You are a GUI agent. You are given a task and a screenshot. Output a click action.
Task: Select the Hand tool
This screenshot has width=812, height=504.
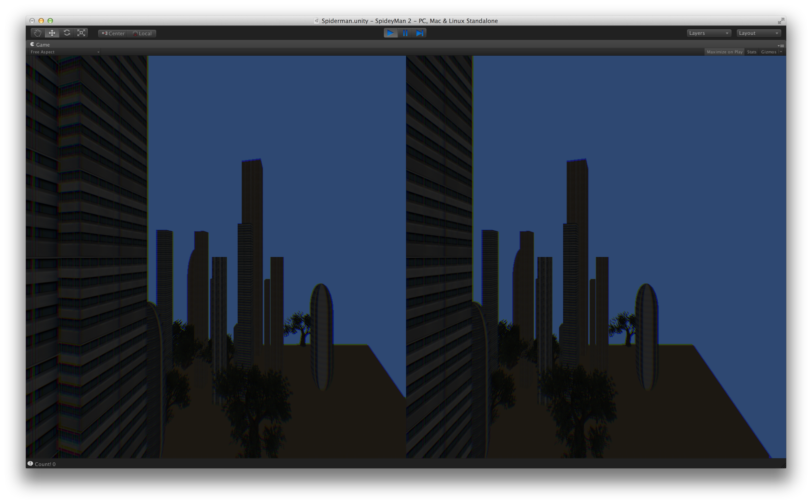tap(37, 33)
